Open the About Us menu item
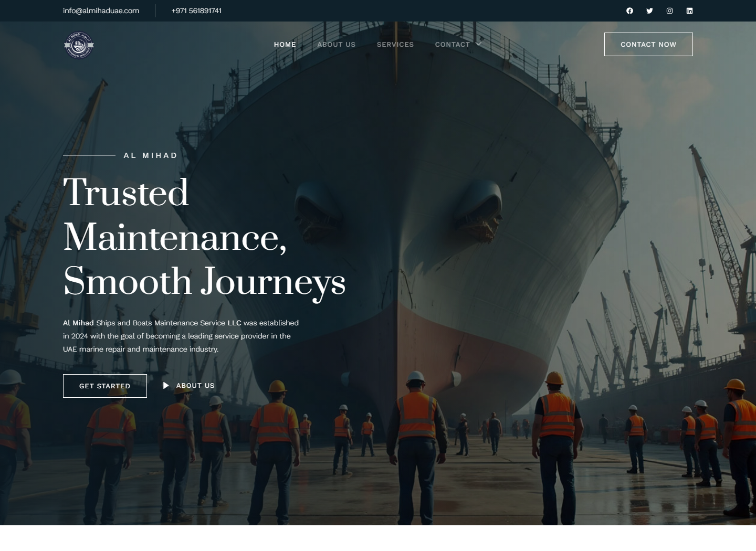Screen dimensions: 756x551 pos(337,45)
